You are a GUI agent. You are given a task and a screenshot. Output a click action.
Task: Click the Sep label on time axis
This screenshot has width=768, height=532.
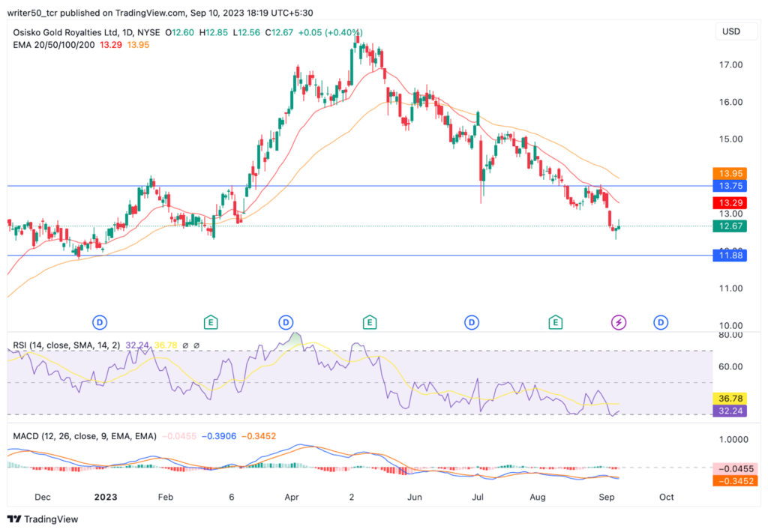[606, 498]
